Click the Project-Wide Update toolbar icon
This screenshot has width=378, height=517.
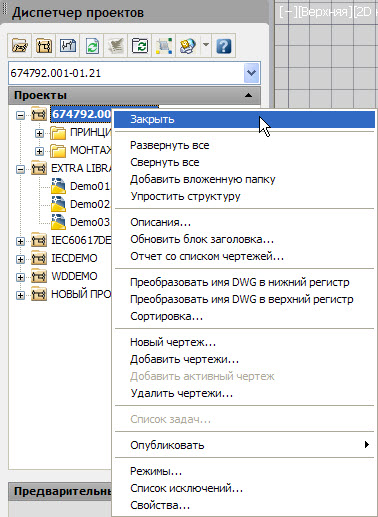point(140,46)
